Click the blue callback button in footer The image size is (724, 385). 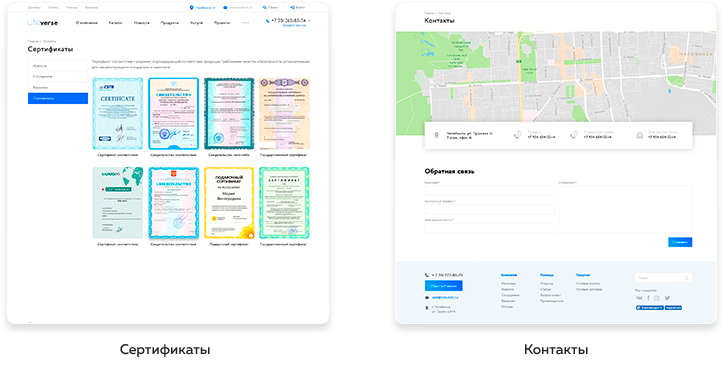(443, 286)
